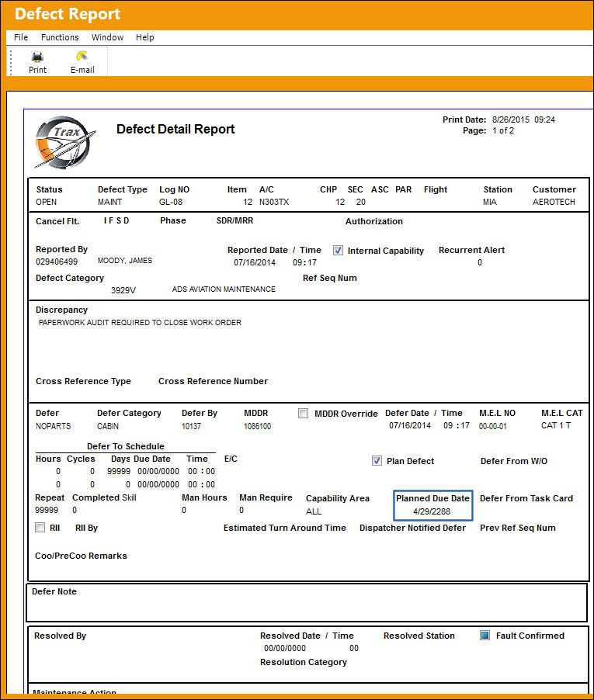
Task: Click M.E.L NO value 00-00-01
Action: [x=492, y=426]
